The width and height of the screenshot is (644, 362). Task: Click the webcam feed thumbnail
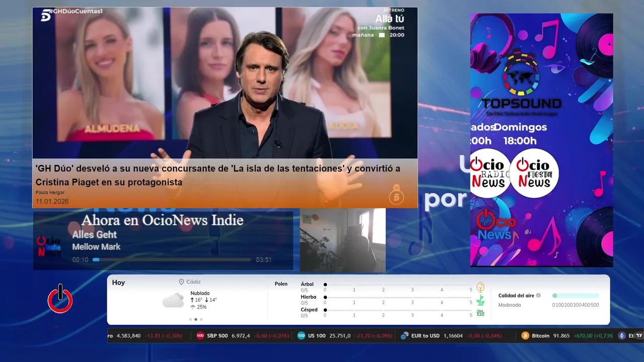tap(343, 240)
